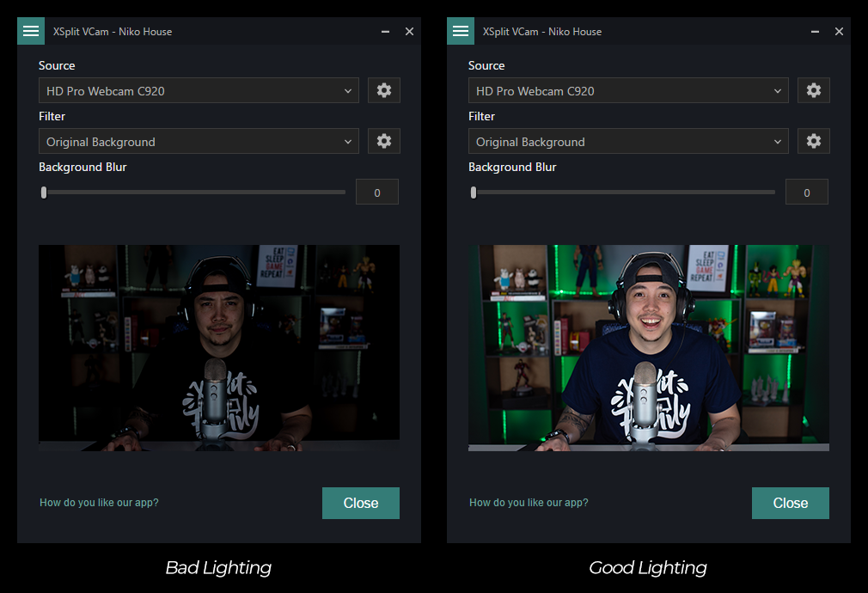Viewport: 868px width, 593px height.
Task: Expand the Source dropdown in left window
Action: point(199,90)
